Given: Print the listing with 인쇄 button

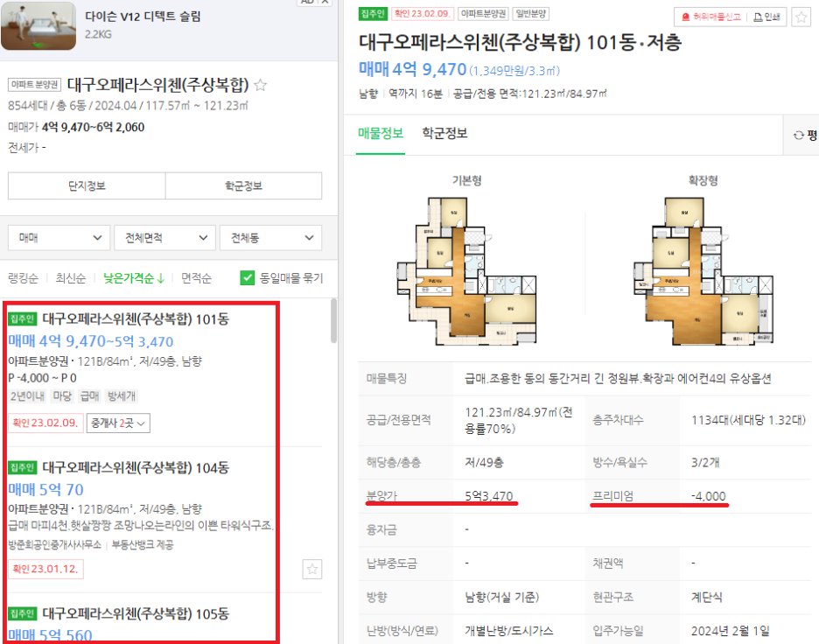Looking at the screenshot, I should coord(766,17).
